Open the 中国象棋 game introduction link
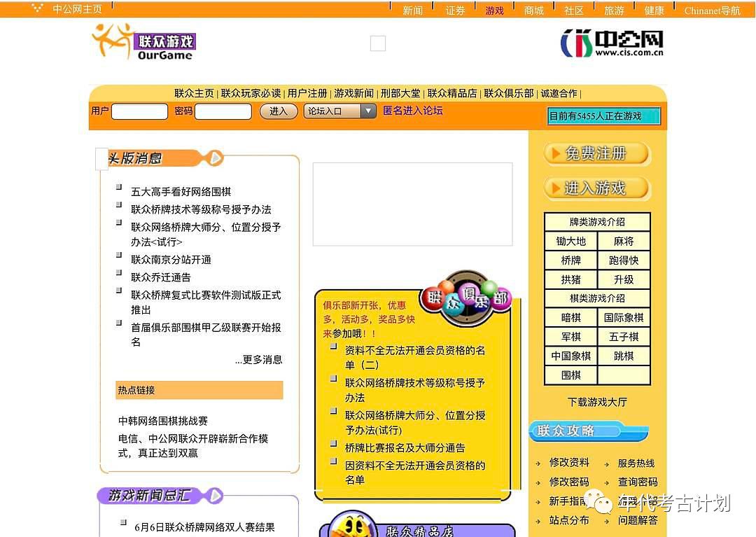Viewport: 756px width, 537px height. (570, 356)
